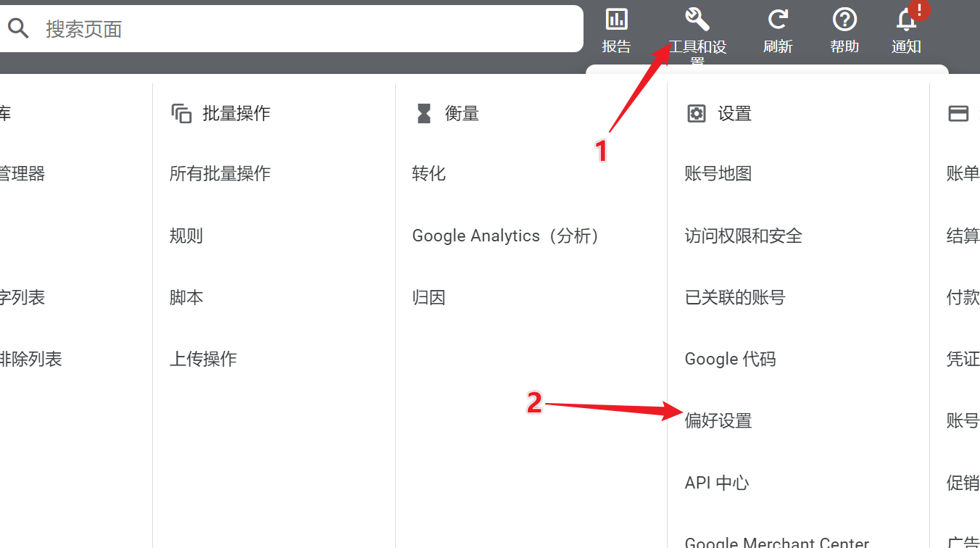Click the 批量操作 section icon
This screenshot has width=980, height=548.
pyautogui.click(x=181, y=114)
